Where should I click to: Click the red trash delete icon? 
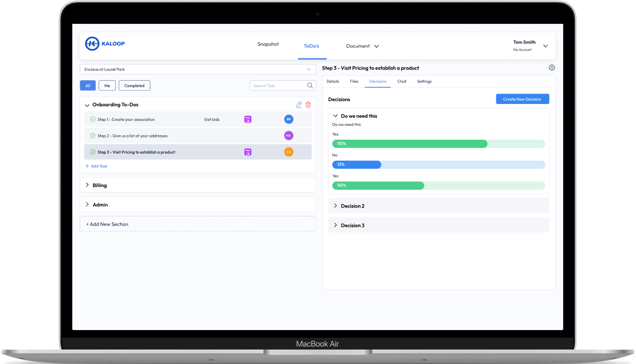tap(309, 105)
